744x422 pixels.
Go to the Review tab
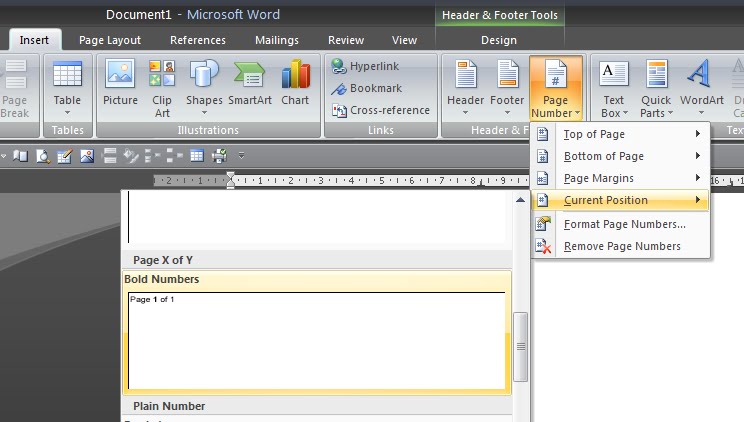346,40
